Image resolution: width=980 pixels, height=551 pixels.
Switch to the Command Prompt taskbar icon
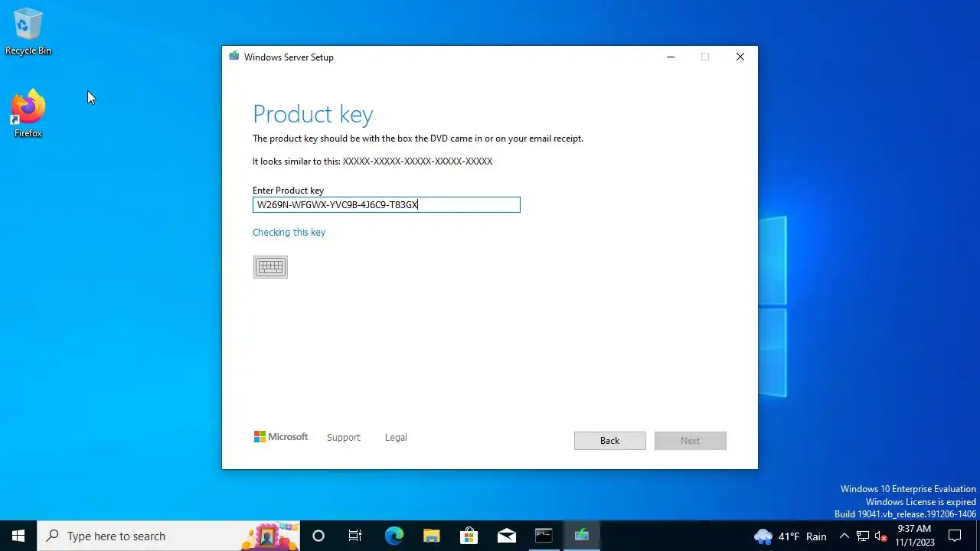[x=544, y=536]
